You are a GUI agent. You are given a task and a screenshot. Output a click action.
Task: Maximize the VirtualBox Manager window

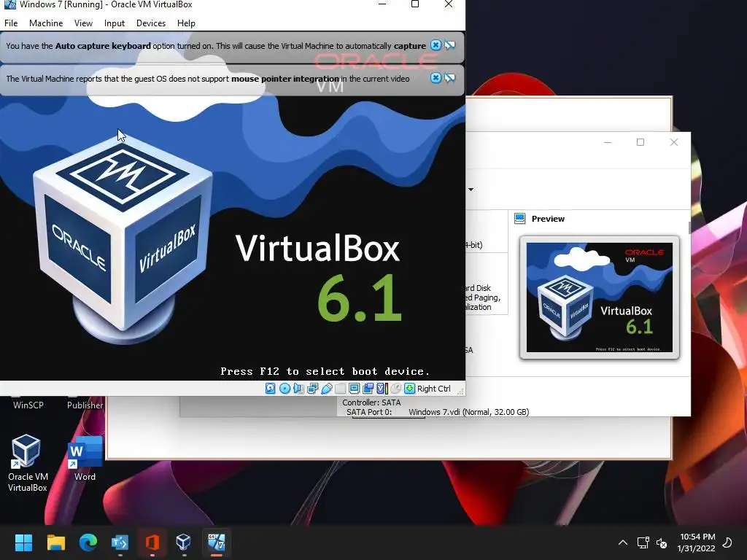(640, 142)
